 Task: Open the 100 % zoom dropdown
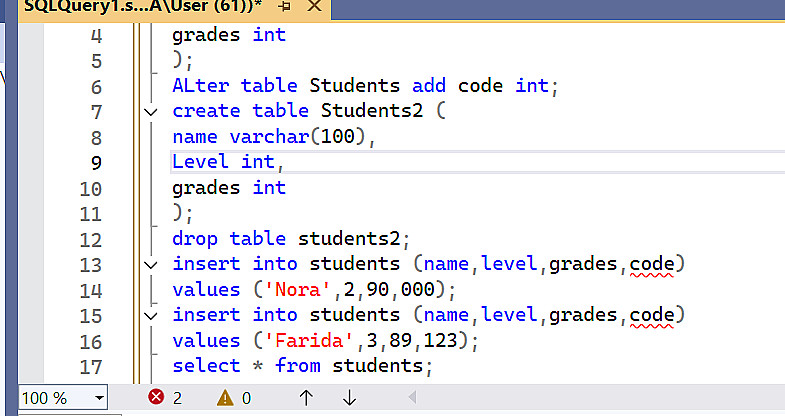coord(99,398)
